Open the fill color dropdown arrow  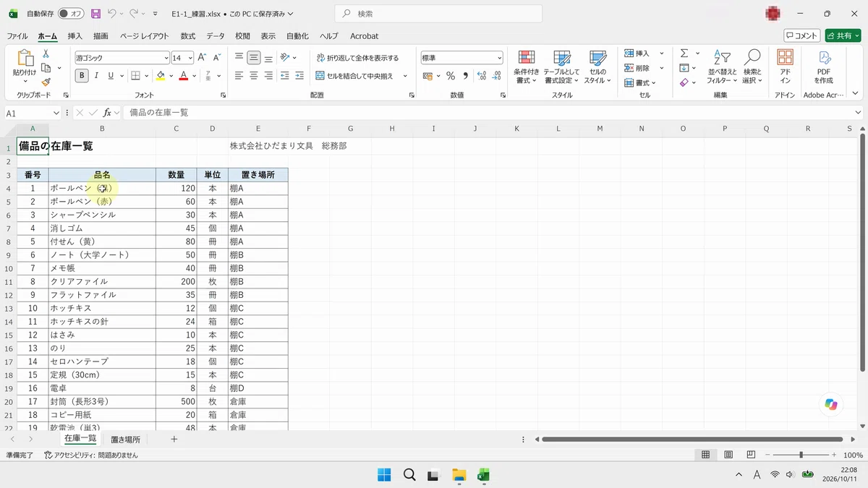171,75
